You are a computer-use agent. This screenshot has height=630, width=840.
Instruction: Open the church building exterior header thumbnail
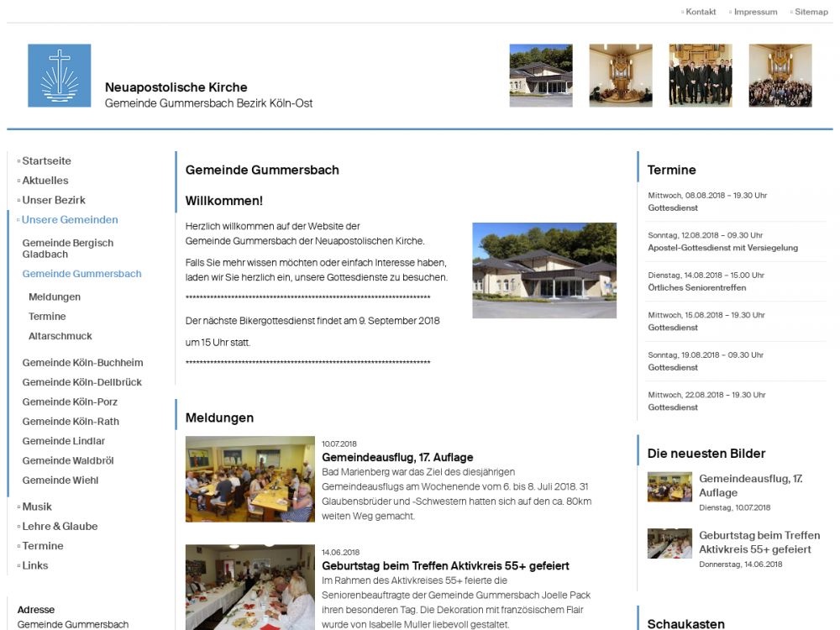[540, 76]
